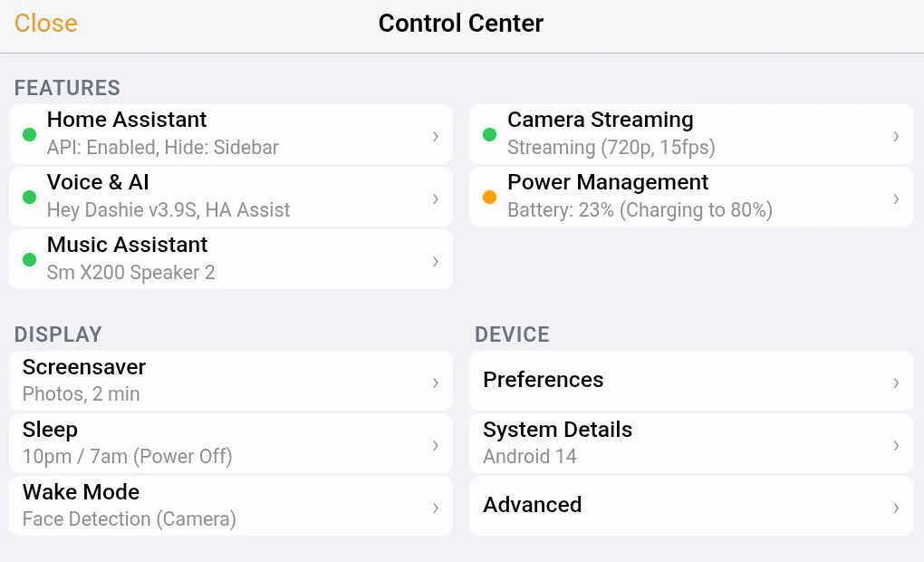The width and height of the screenshot is (924, 562).
Task: Open Sleep schedule settings
Action: click(x=231, y=443)
